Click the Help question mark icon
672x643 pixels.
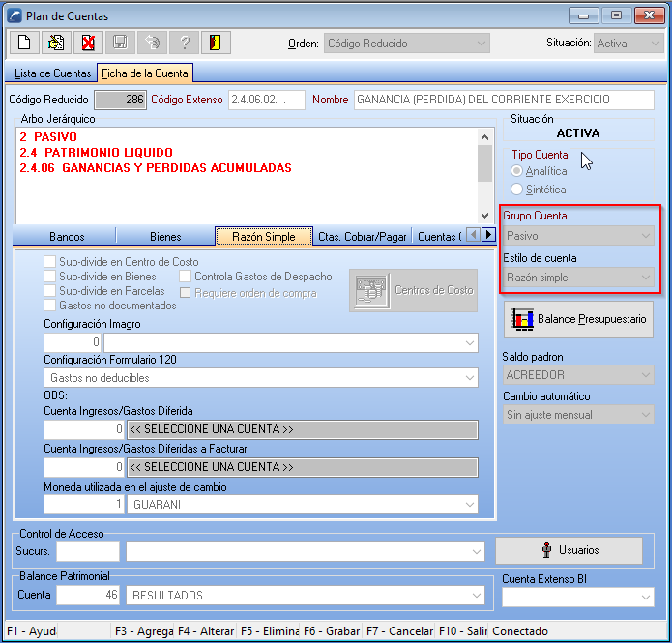coord(185,43)
